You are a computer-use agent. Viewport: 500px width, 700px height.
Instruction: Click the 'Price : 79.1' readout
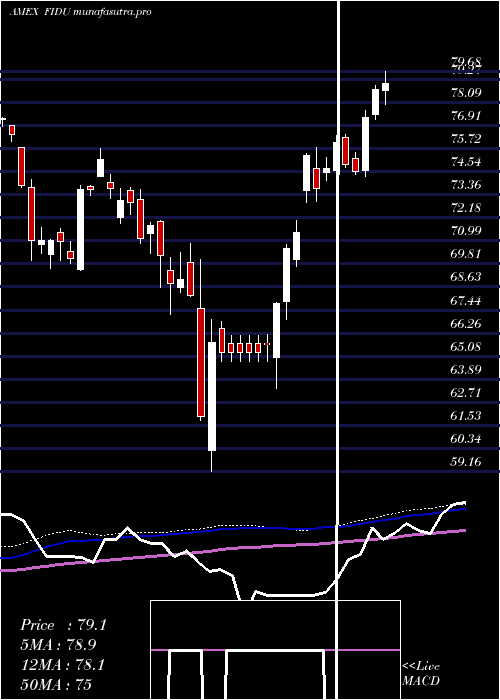pos(64,625)
